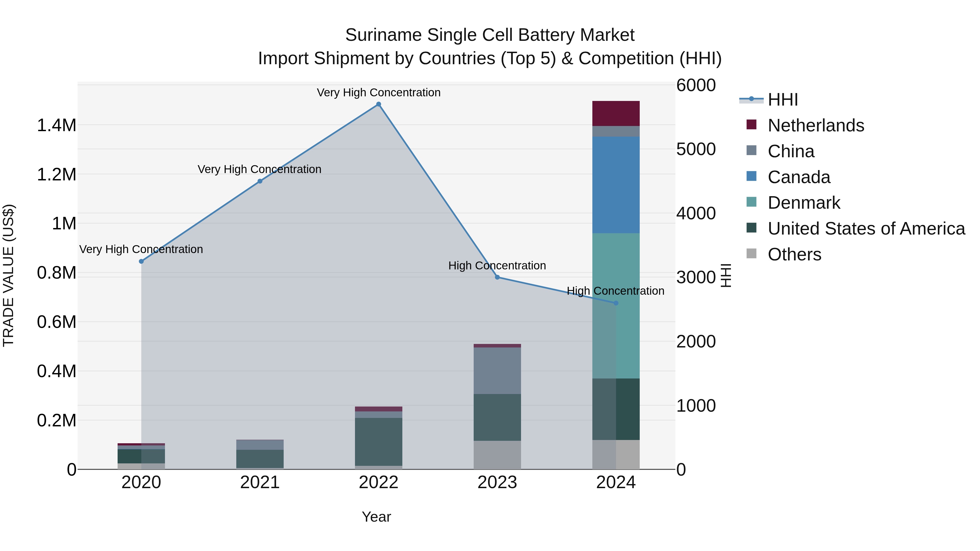Image resolution: width=980 pixels, height=551 pixels.
Task: Click the China segment in 2023 bar
Action: tap(497, 371)
